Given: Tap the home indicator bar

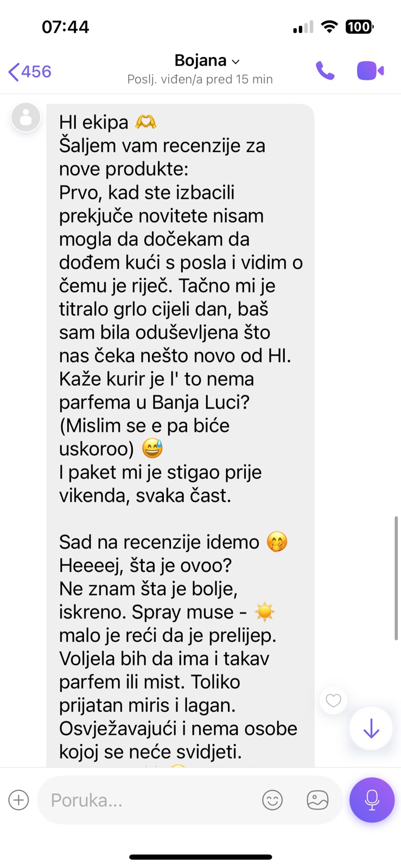Looking at the screenshot, I should (200, 857).
